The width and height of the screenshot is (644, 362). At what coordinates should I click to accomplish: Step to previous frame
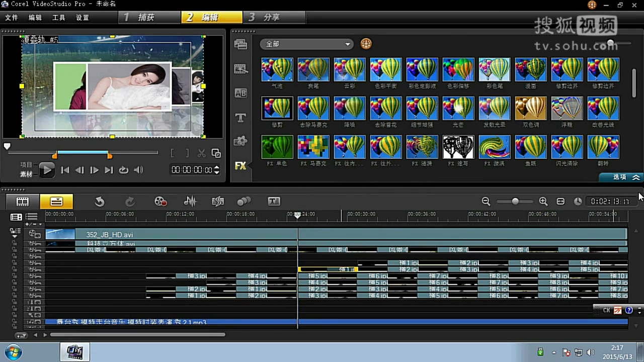click(x=79, y=170)
